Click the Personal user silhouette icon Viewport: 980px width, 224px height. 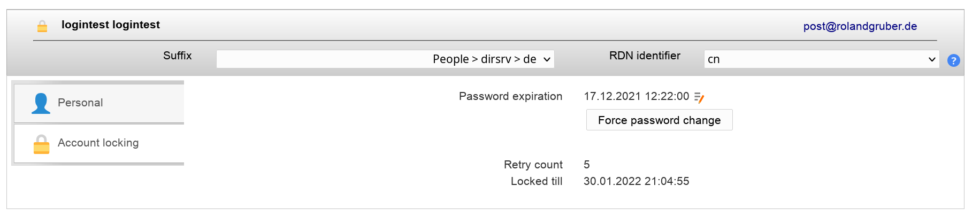click(41, 103)
